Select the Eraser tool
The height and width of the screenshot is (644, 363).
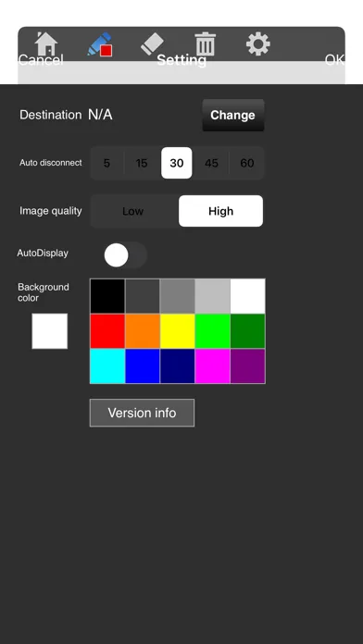tap(152, 43)
